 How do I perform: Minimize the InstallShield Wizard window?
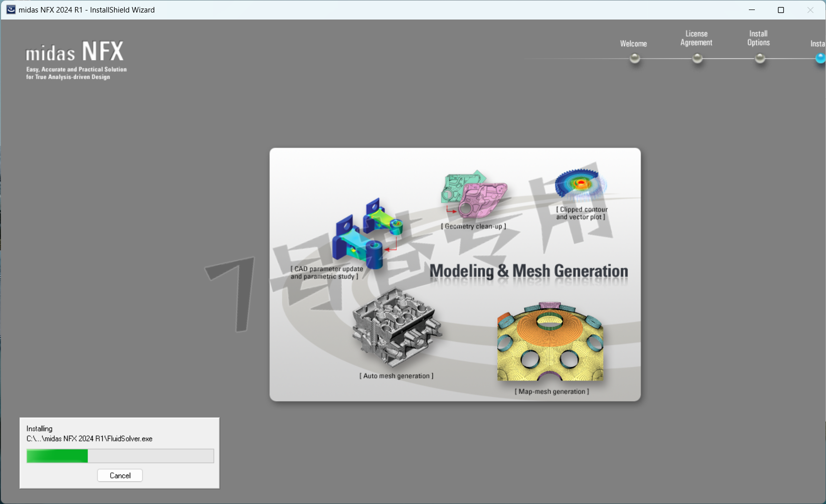click(752, 10)
